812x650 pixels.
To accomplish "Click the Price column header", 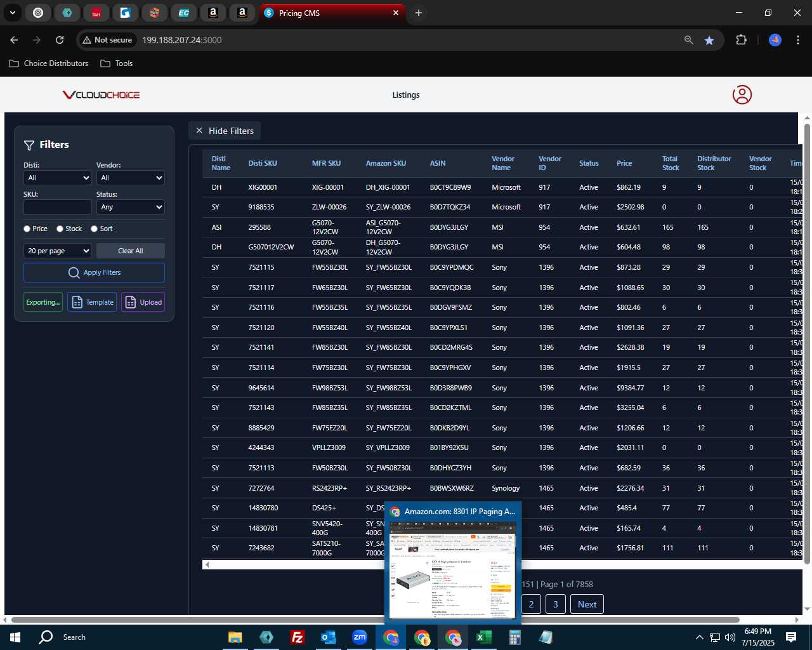I will [624, 163].
